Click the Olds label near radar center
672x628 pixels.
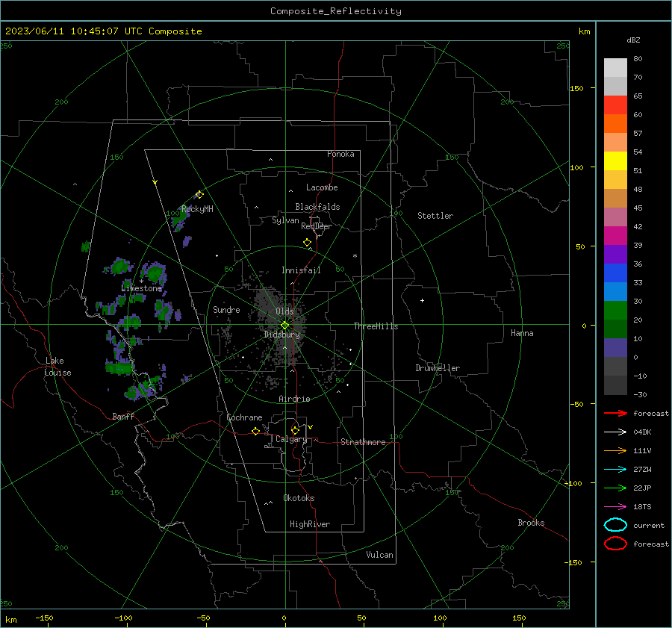(284, 311)
